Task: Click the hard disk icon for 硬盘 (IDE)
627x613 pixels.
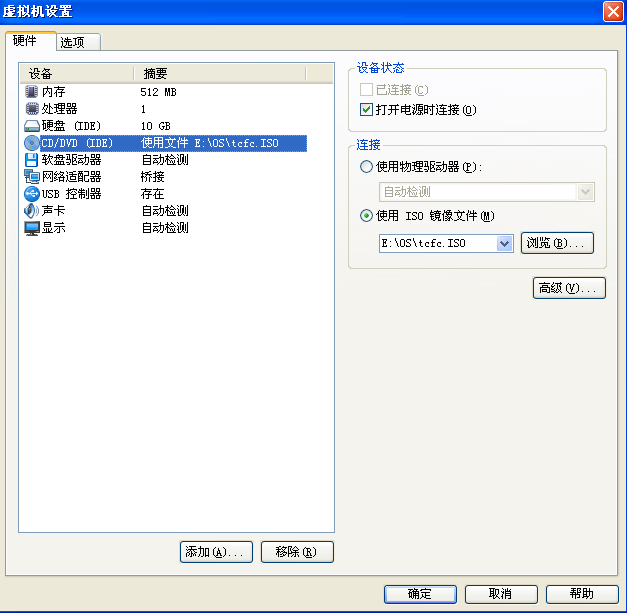Action: [32, 126]
